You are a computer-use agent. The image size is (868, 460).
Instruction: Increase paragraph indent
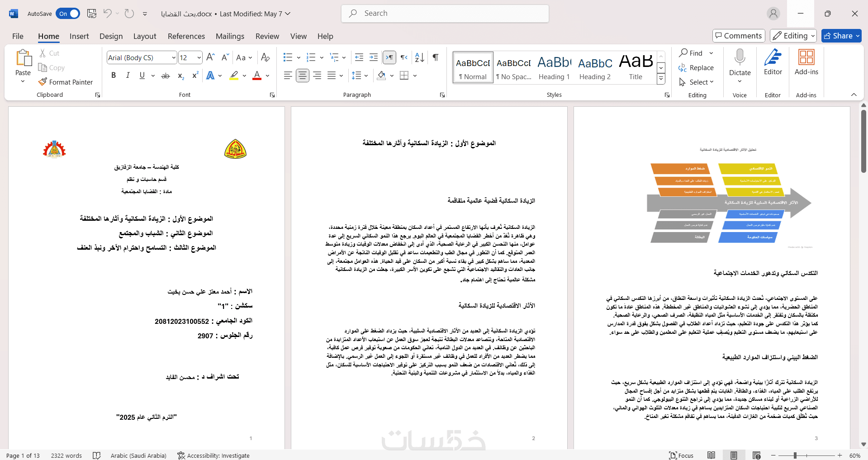[x=374, y=57]
